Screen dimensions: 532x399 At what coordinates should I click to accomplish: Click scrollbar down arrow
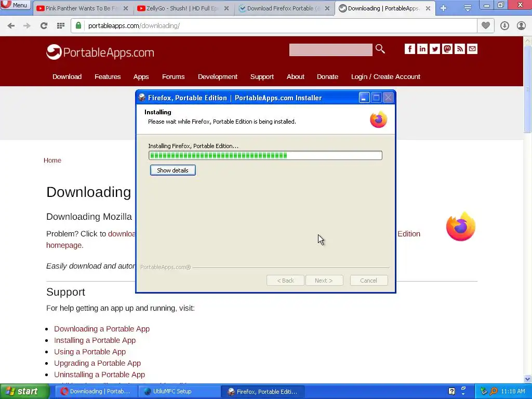tap(528, 379)
